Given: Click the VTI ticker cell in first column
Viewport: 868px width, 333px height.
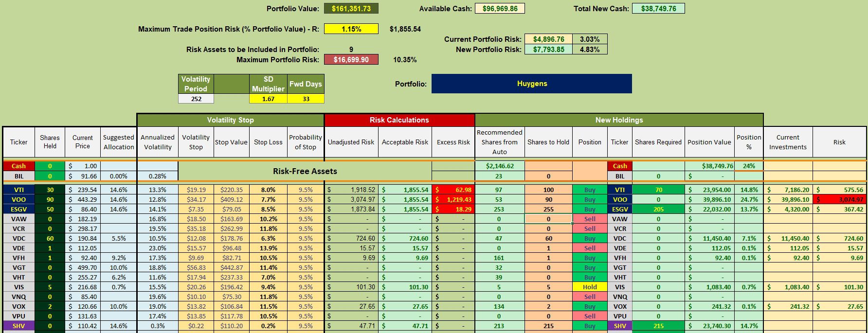Looking at the screenshot, I should 19,190.
